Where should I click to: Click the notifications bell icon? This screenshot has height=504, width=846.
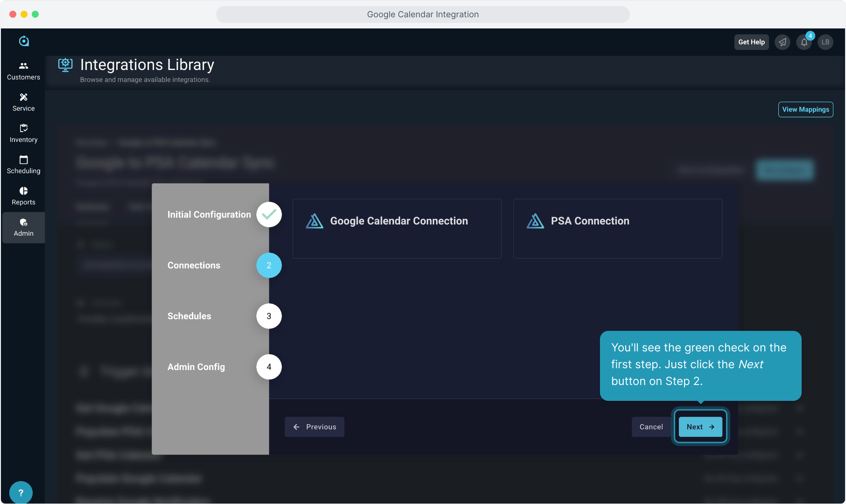pos(804,42)
